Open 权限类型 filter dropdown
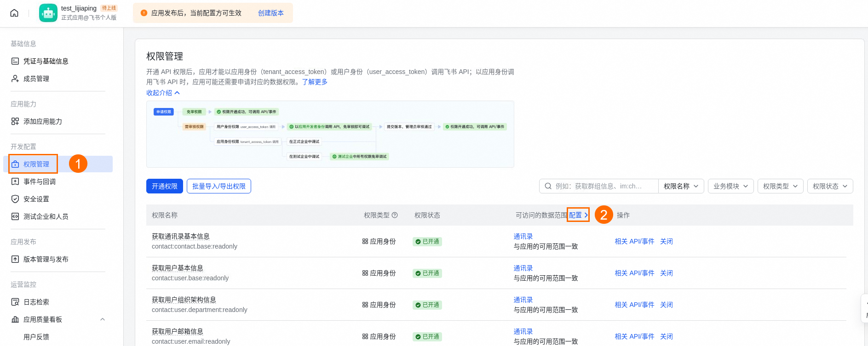This screenshot has height=346, width=868. tap(781, 186)
